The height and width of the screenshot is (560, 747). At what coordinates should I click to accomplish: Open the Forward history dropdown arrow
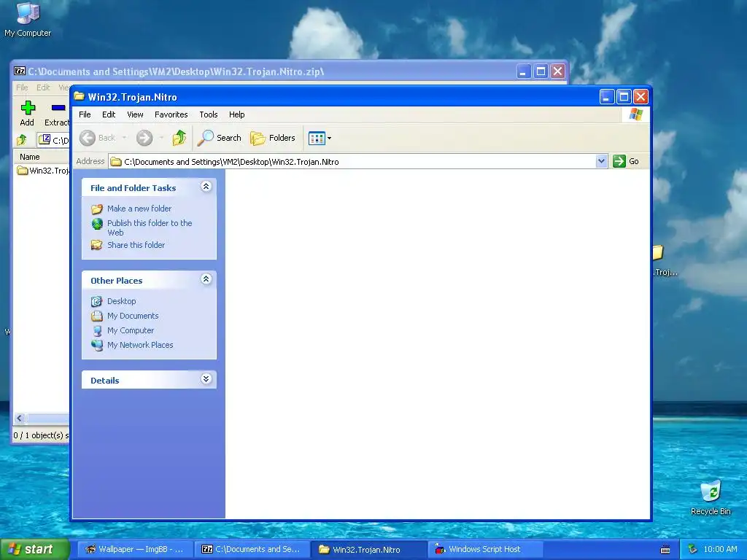161,138
